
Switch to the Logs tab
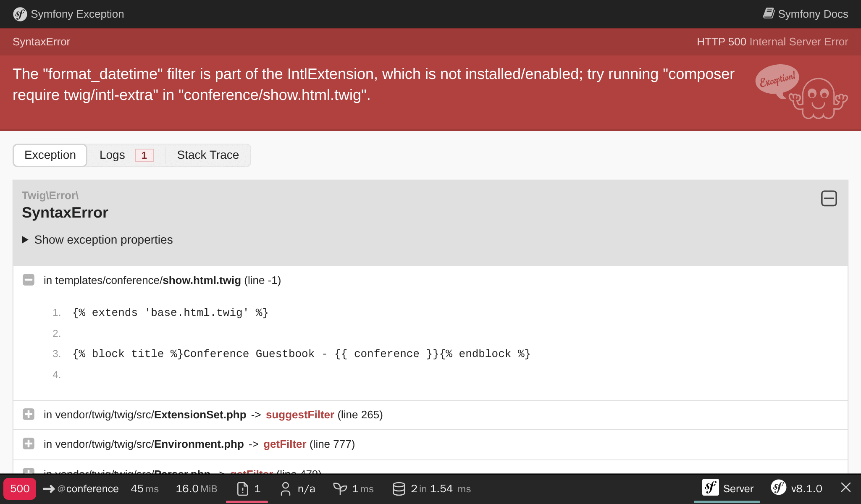[126, 155]
